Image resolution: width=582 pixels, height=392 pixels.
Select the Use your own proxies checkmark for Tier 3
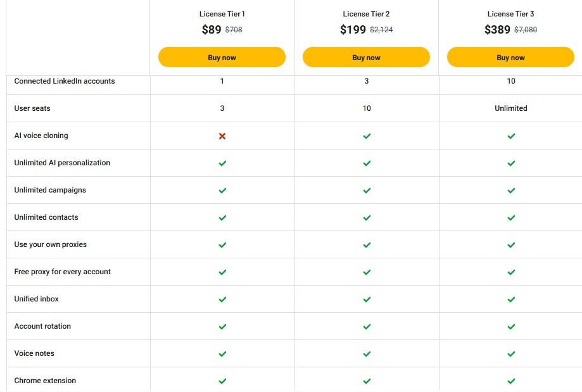[510, 244]
